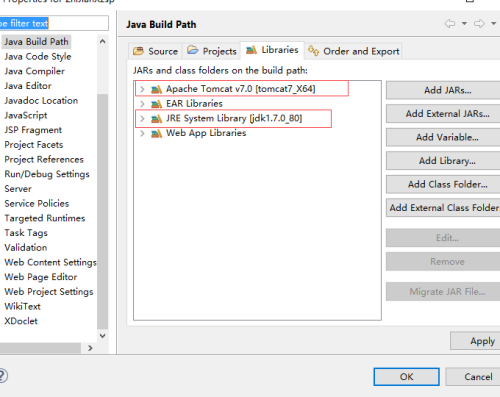
Task: Click the EAR Libraries icon
Action: [156, 104]
